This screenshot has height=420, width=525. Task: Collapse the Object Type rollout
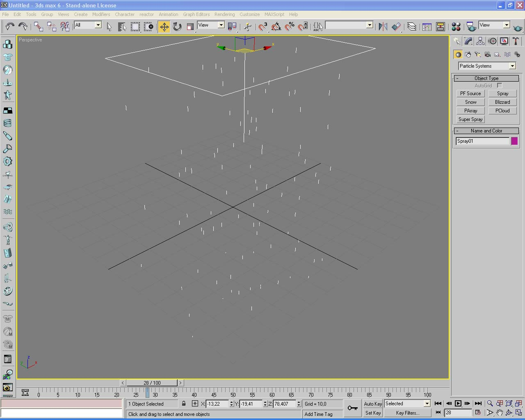point(486,78)
